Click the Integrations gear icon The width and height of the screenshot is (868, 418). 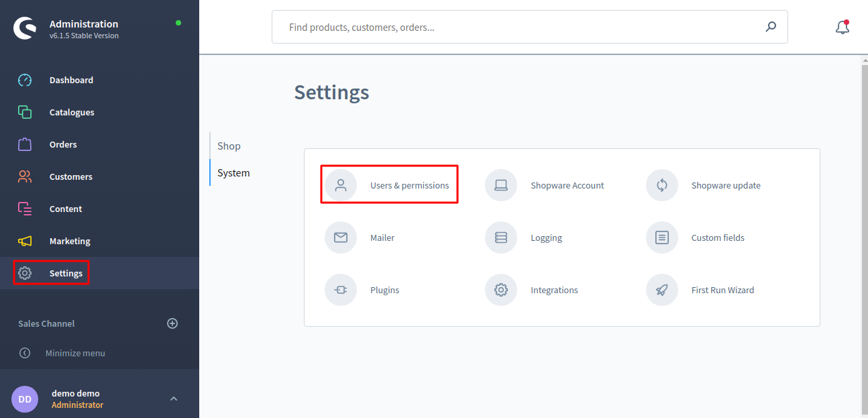click(501, 290)
